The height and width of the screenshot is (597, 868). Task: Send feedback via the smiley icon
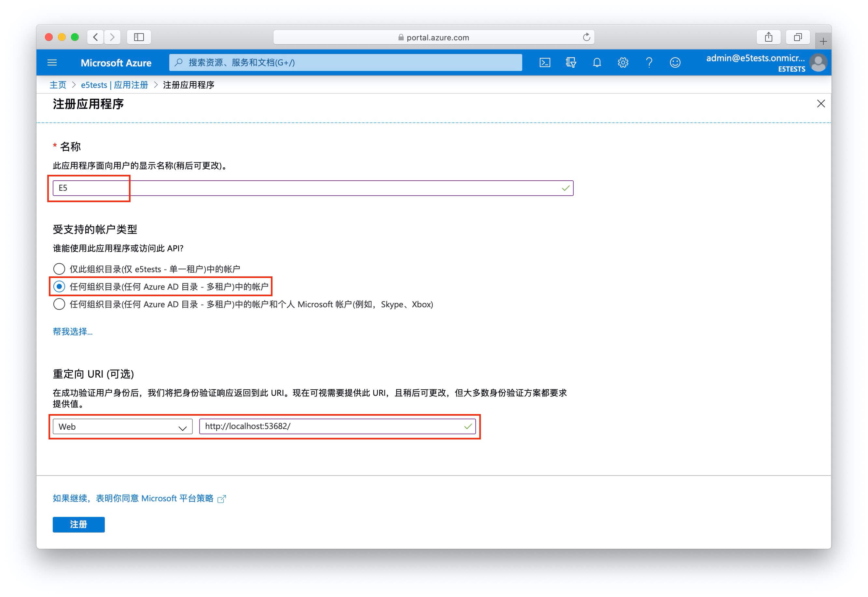675,62
